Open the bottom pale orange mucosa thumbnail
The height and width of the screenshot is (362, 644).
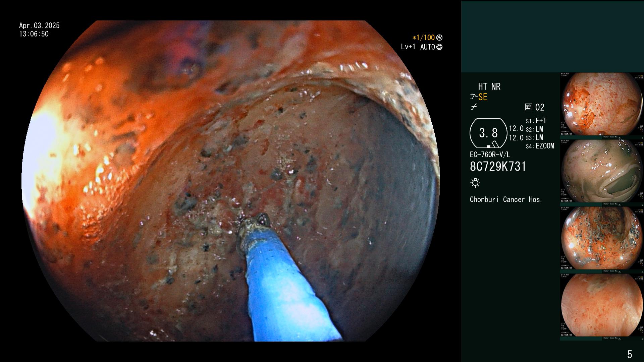click(602, 305)
